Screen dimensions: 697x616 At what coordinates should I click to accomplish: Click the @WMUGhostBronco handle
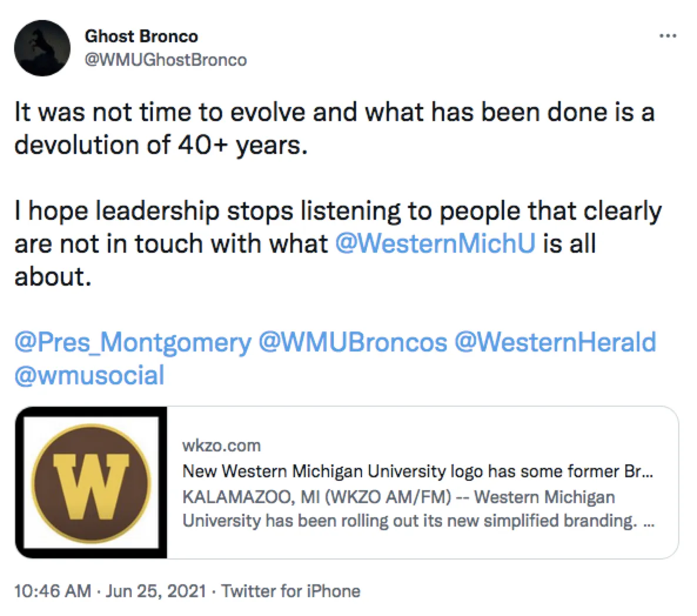tap(166, 60)
